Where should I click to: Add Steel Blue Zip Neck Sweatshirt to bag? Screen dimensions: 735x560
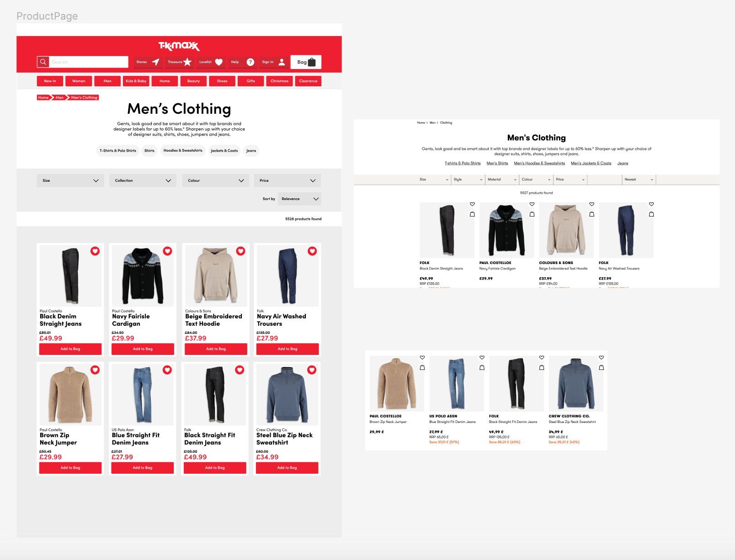[x=287, y=468]
